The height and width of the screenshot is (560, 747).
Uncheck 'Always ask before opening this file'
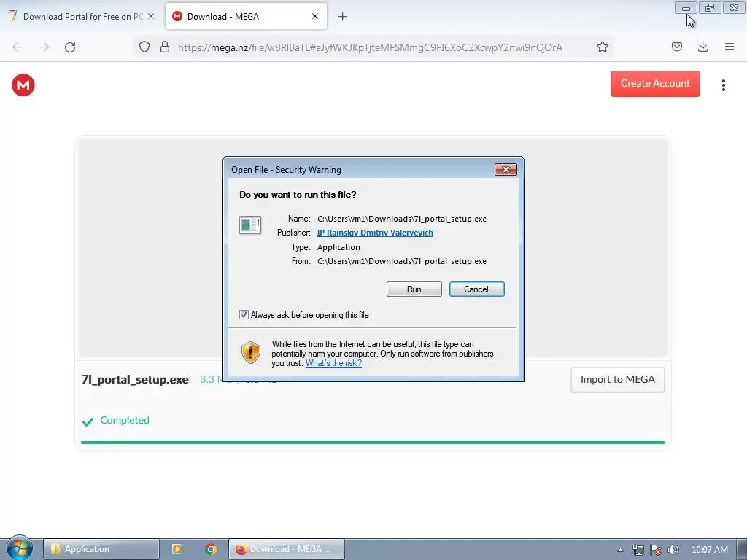click(244, 315)
